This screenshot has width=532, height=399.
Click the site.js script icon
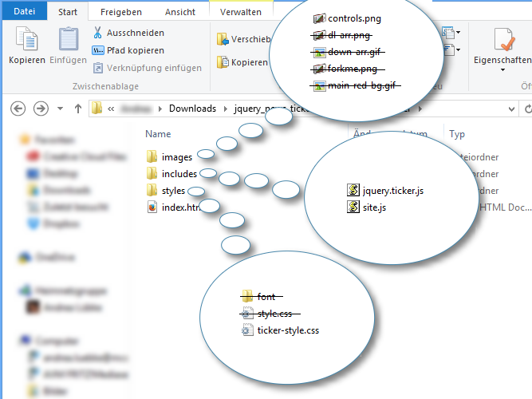pos(353,207)
